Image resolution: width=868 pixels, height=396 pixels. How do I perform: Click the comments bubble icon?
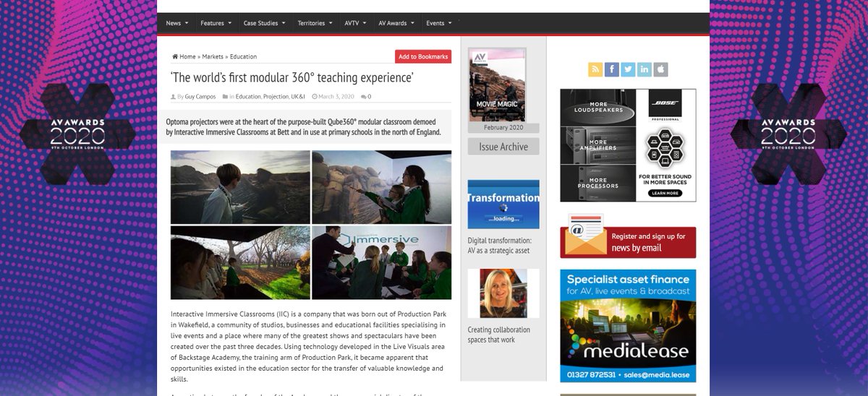(363, 96)
